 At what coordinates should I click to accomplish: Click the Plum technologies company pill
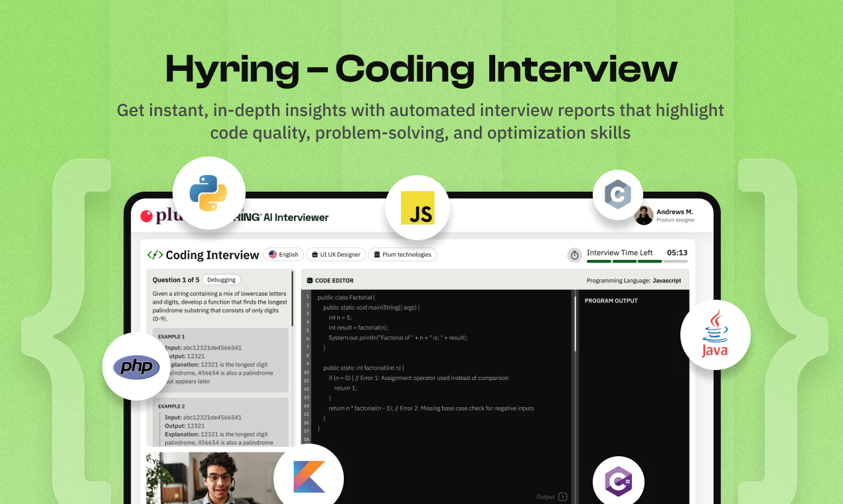[x=403, y=254]
